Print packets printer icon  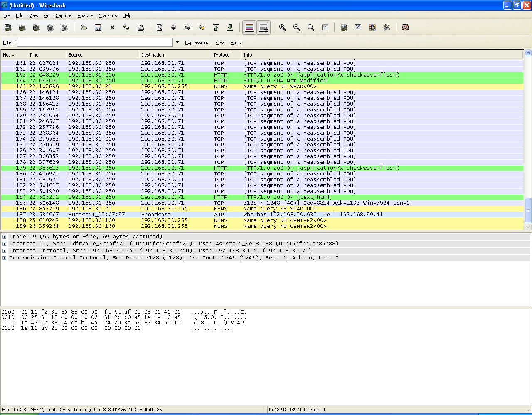click(140, 27)
